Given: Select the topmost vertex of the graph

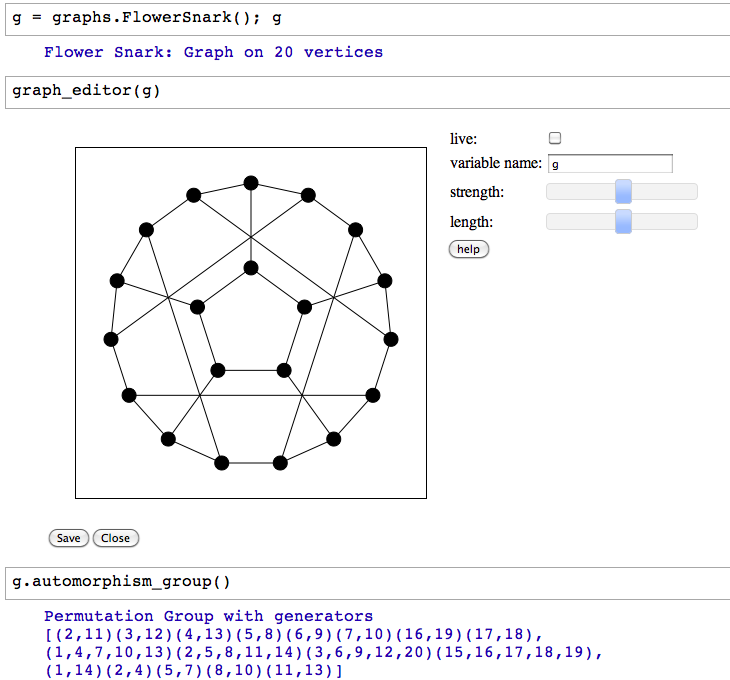Looking at the screenshot, I should [251, 183].
